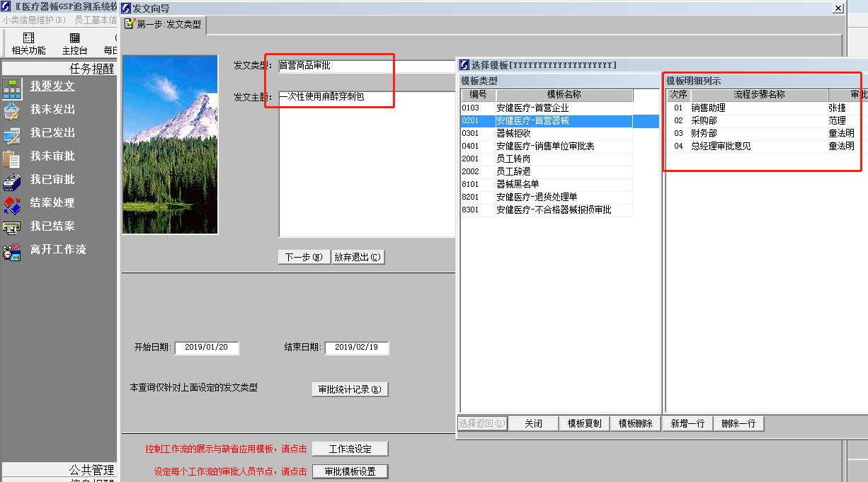Click the 发文向导 window title icon
This screenshot has width=868, height=482.
click(x=127, y=8)
